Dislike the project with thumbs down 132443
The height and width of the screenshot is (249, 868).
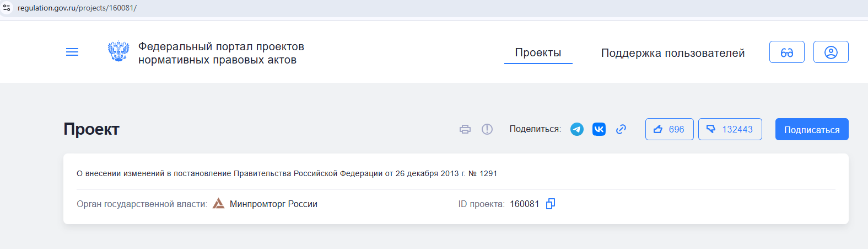click(x=730, y=129)
